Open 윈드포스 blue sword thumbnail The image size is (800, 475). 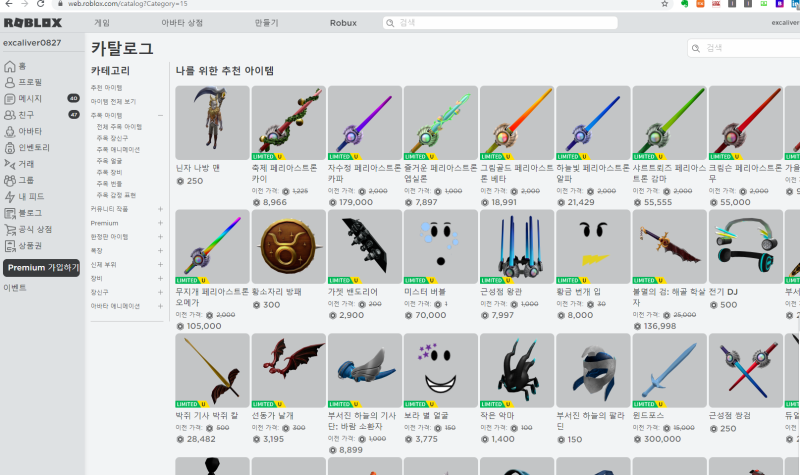point(669,370)
